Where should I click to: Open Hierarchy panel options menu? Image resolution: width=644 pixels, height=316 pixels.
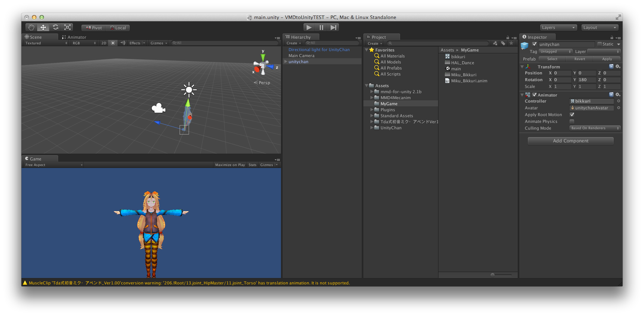point(358,38)
